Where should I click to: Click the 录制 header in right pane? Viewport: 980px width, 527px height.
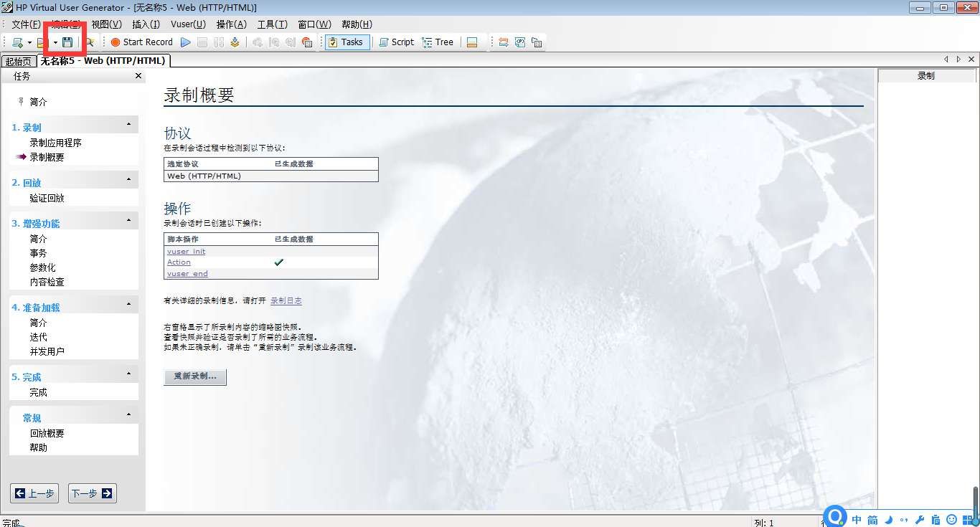coord(926,75)
